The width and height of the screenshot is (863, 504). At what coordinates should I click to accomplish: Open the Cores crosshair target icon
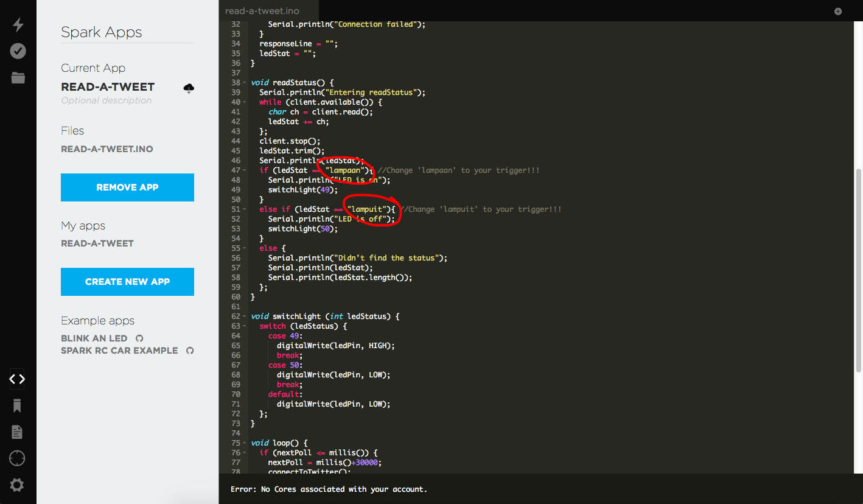pos(17,458)
